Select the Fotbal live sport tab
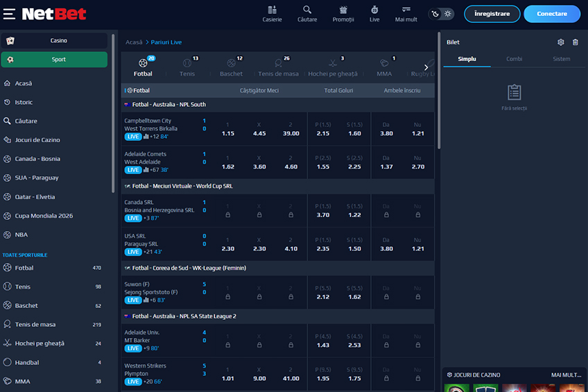The height and width of the screenshot is (392, 588). click(x=143, y=67)
